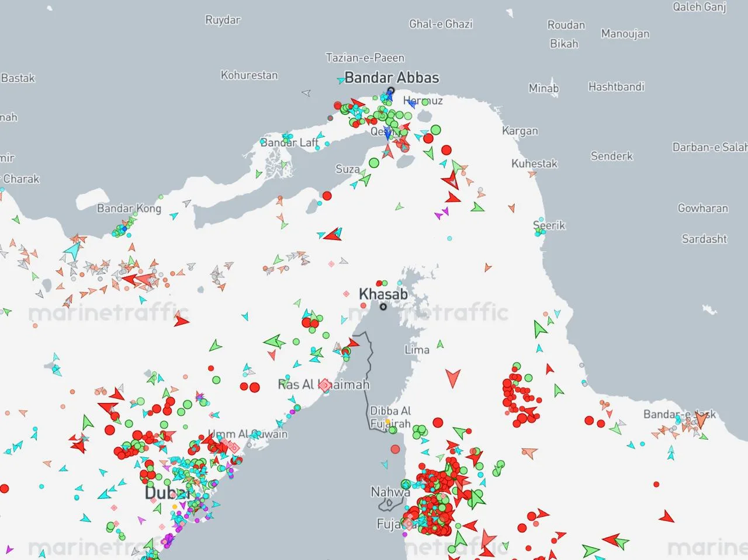Select the Kargan label
Screen dimensions: 748x560
tap(520, 131)
